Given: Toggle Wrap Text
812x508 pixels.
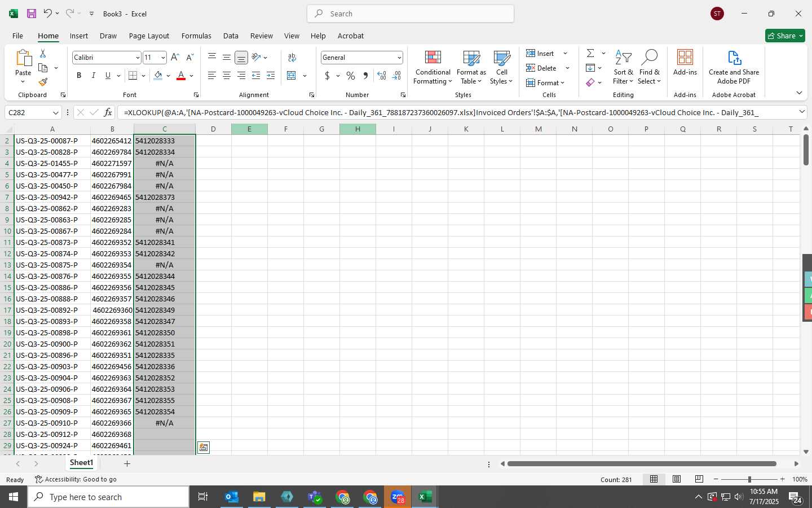Looking at the screenshot, I should pos(292,57).
